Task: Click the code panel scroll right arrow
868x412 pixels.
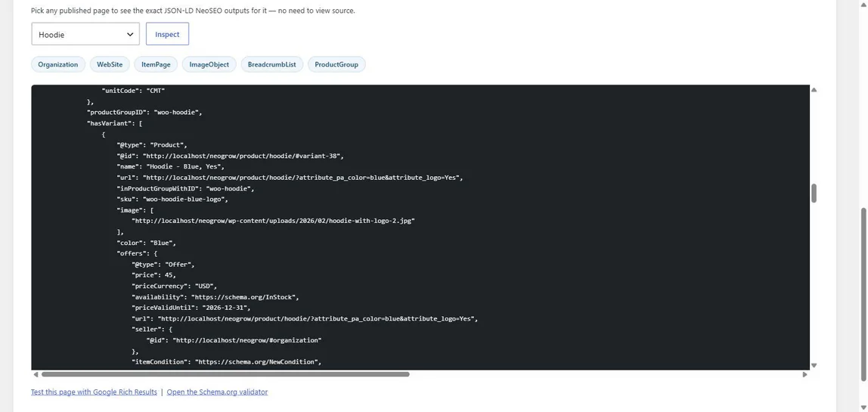Action: click(804, 374)
